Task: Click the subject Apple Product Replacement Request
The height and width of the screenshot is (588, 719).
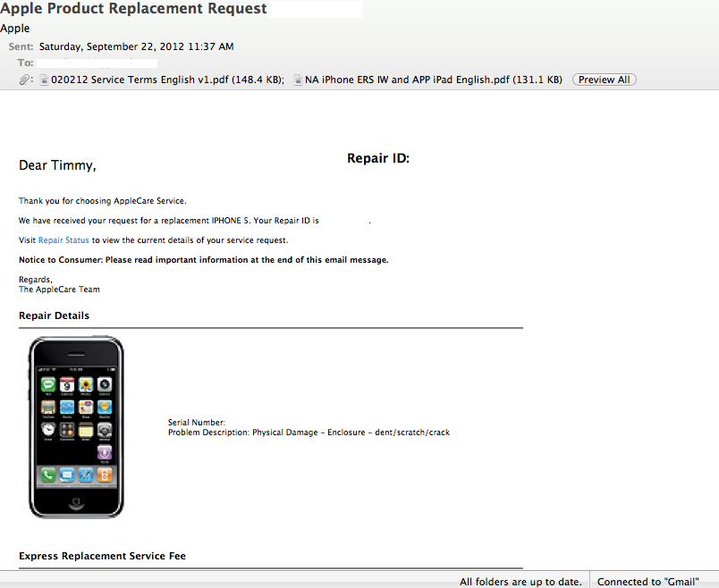Action: click(x=133, y=8)
